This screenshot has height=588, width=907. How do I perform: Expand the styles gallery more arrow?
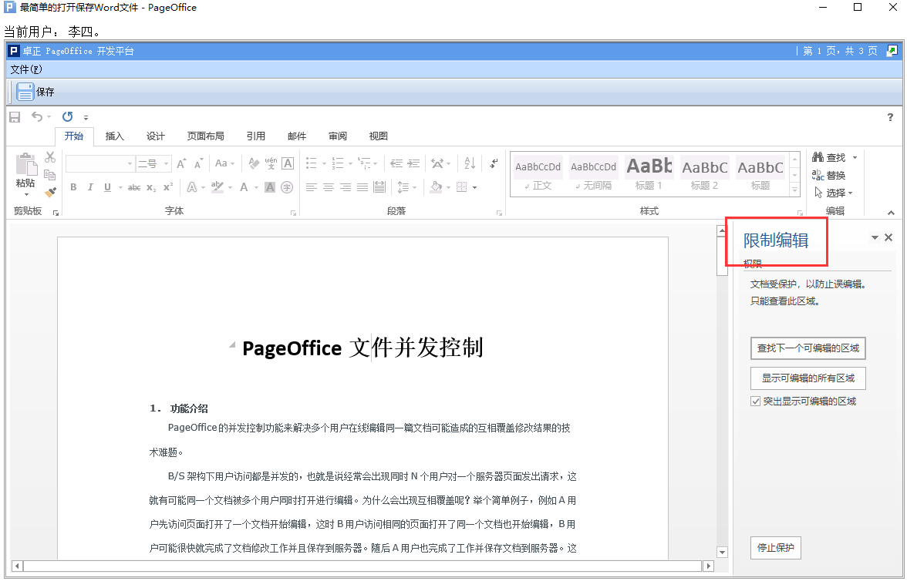click(794, 189)
